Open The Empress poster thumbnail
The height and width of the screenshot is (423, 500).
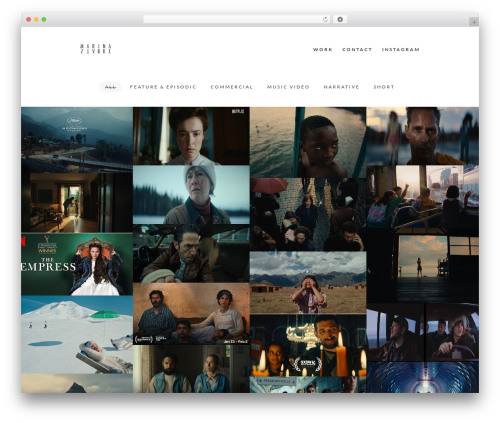coord(77,264)
